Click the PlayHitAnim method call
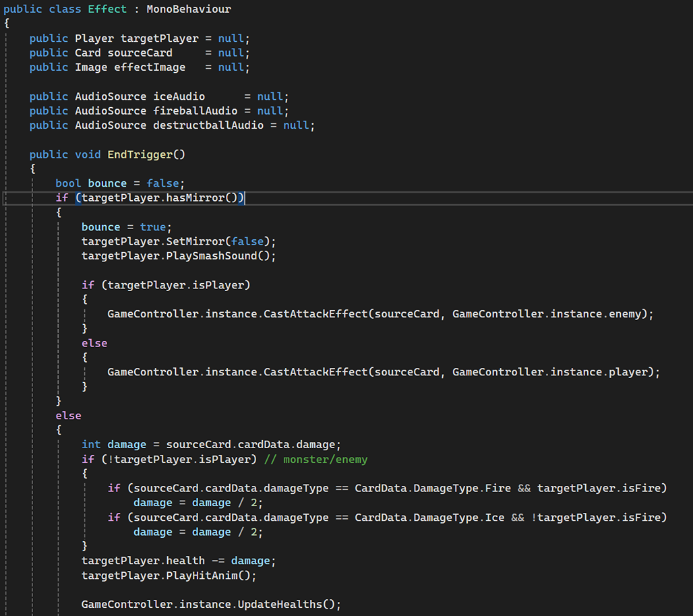Viewport: 693px width, 616px height. [208, 576]
